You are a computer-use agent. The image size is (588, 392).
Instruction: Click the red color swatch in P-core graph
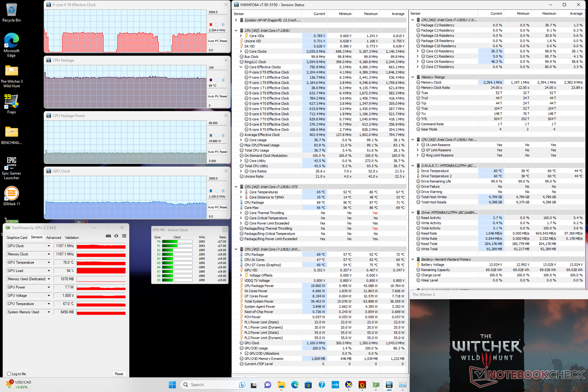pos(211,24)
